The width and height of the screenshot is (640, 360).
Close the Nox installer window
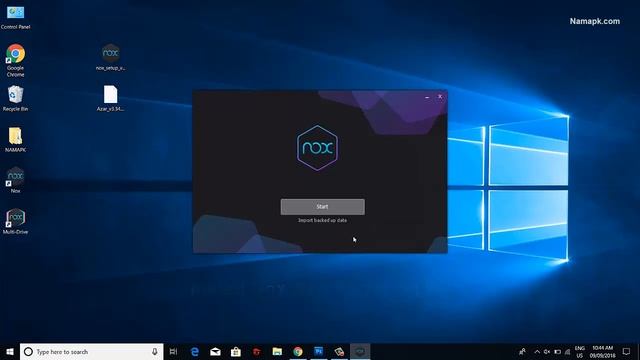point(440,97)
